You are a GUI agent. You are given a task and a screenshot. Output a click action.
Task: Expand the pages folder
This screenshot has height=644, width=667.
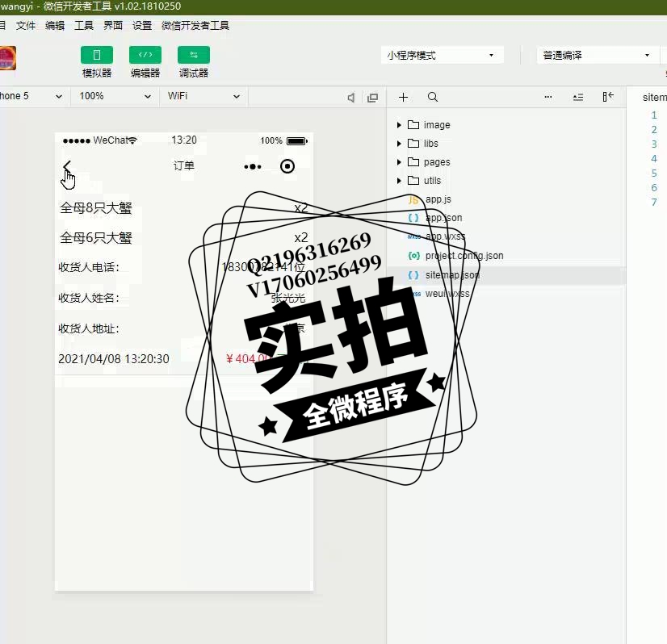coord(399,162)
